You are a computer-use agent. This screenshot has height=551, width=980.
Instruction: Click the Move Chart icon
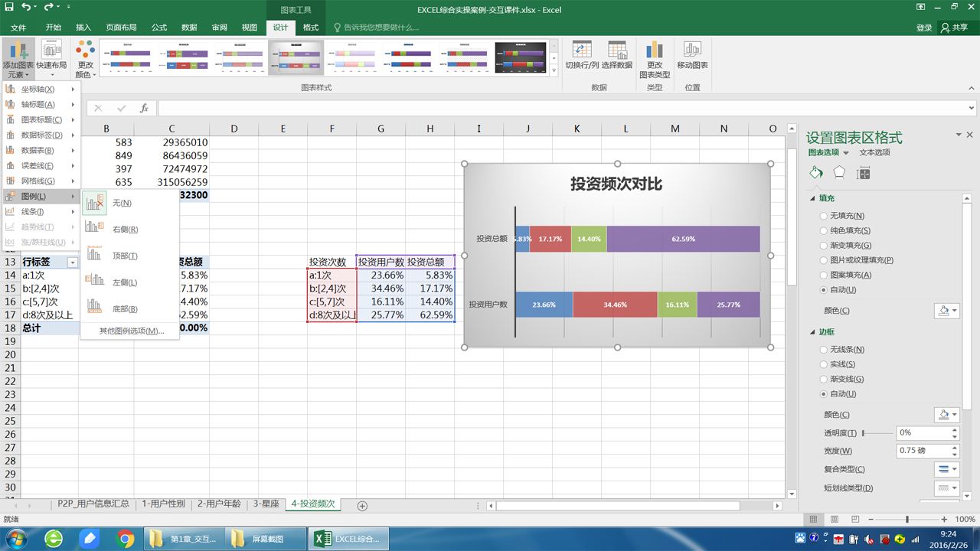coord(692,55)
